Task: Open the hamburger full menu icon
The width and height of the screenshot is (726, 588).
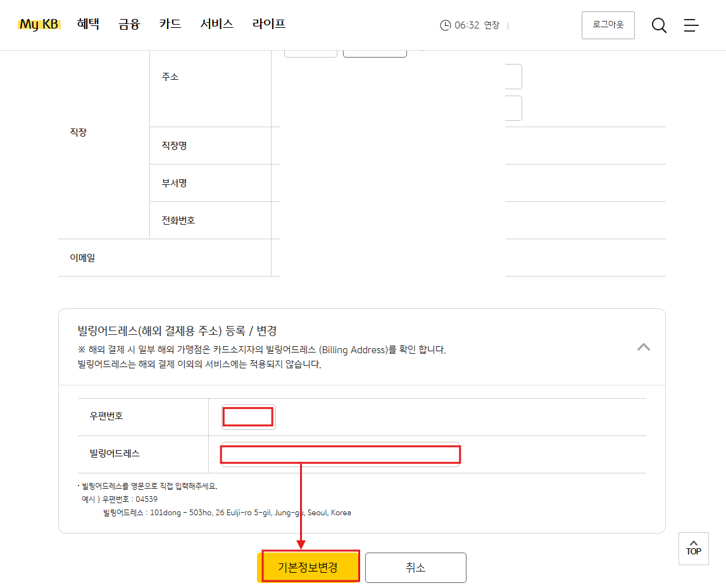Action: 691,25
